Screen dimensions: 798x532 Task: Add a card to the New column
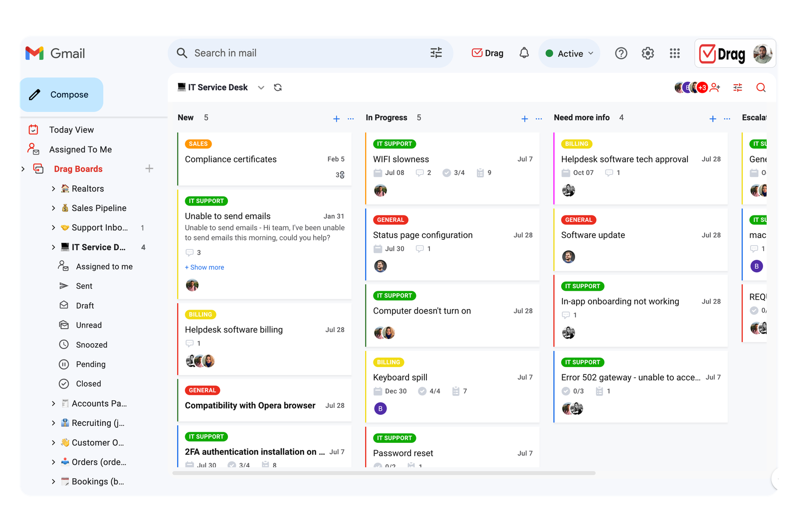pos(336,119)
